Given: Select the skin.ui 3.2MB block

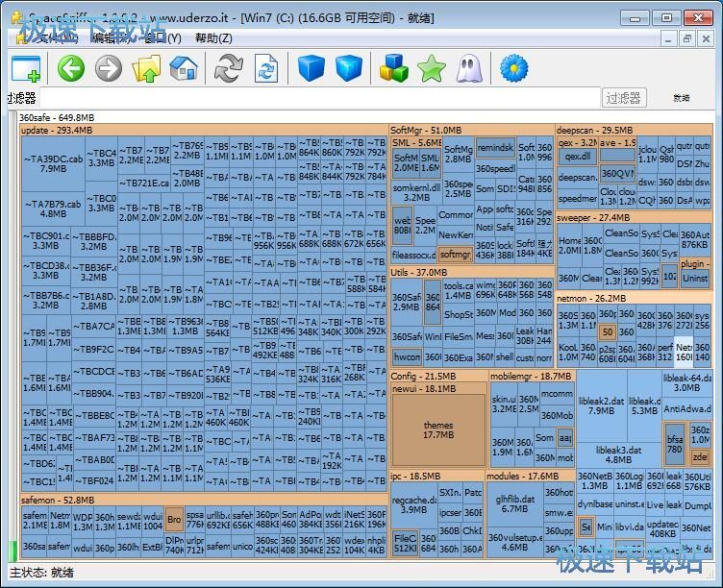Looking at the screenshot, I should click(x=504, y=404).
